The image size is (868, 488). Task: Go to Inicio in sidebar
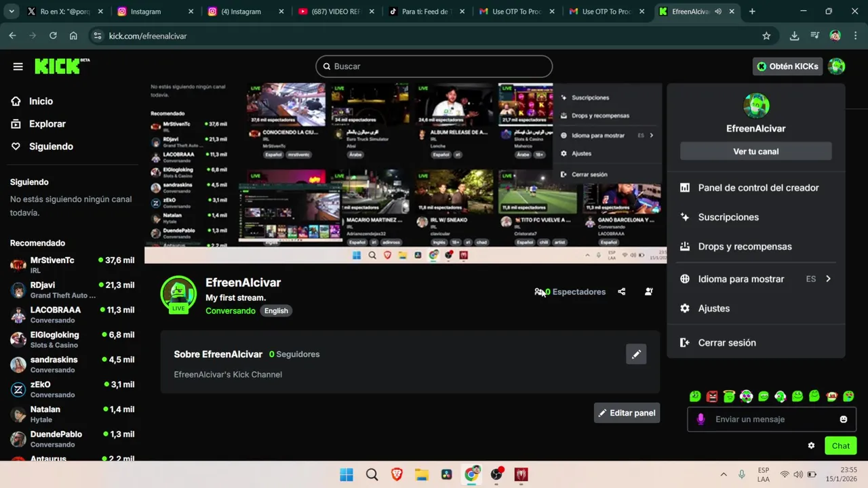pos(41,101)
